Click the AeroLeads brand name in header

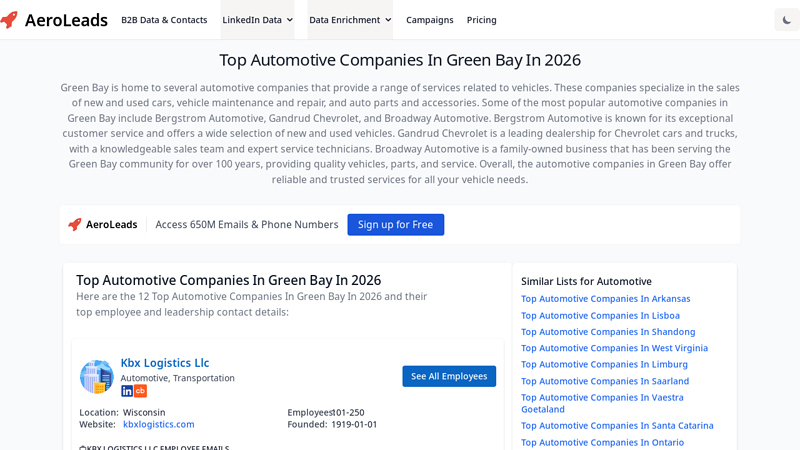click(x=66, y=20)
